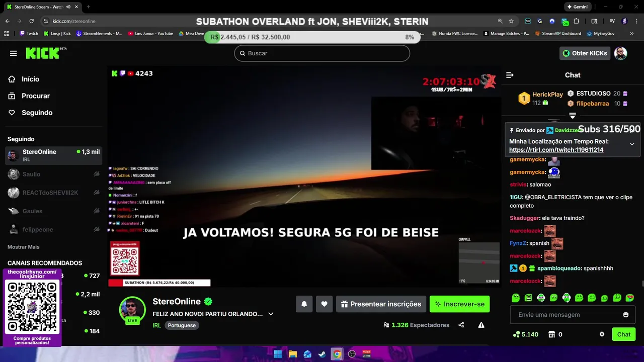
Task: Click the stream video player
Action: click(304, 176)
